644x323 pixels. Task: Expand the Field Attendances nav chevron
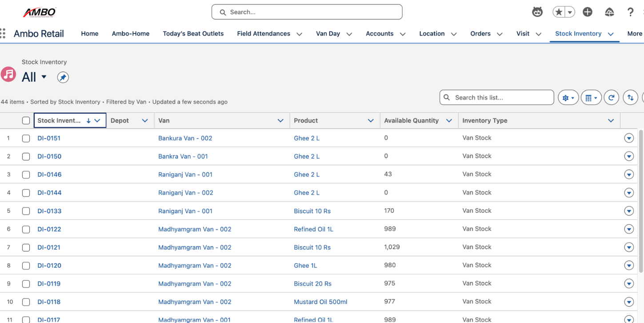[x=300, y=34]
